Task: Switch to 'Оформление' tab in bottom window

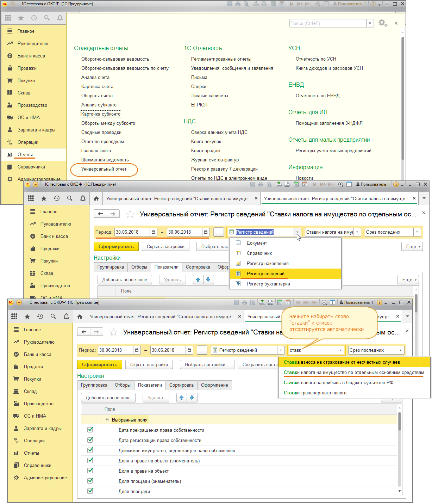Action: [x=214, y=385]
